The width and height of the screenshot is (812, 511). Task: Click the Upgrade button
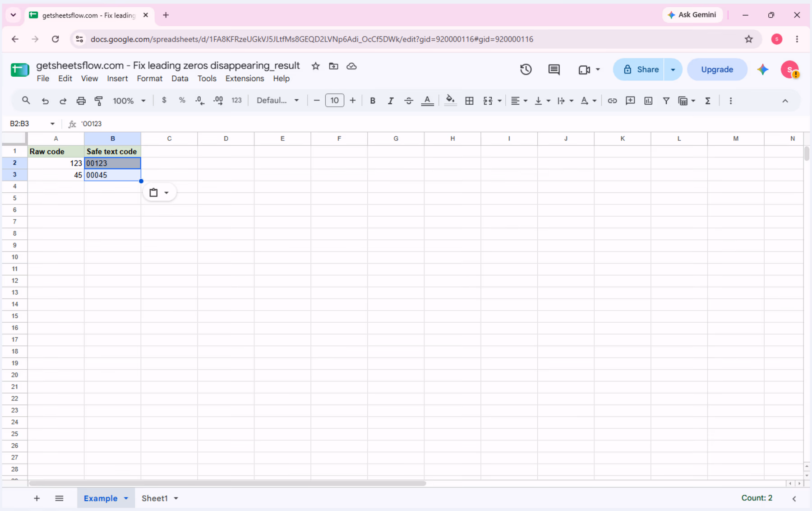click(x=717, y=70)
